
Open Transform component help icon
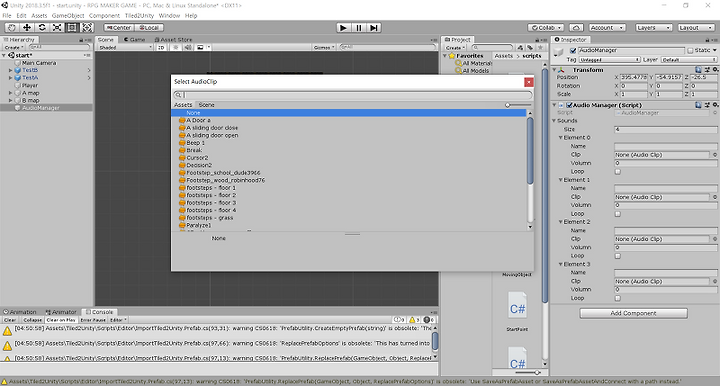click(x=698, y=70)
